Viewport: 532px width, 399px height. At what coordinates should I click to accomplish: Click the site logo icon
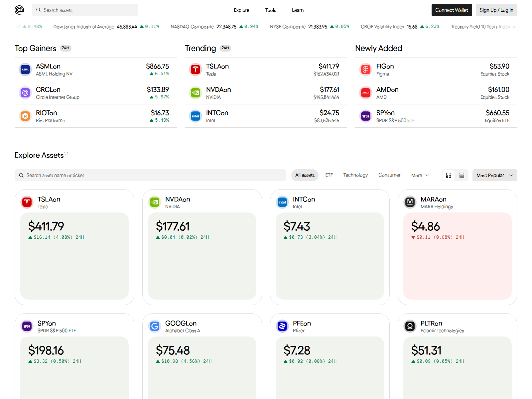coord(19,10)
